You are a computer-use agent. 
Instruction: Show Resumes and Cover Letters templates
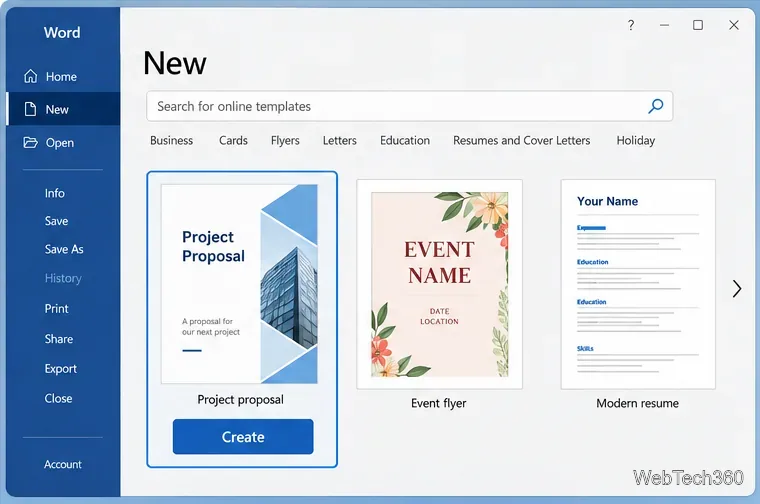click(522, 141)
